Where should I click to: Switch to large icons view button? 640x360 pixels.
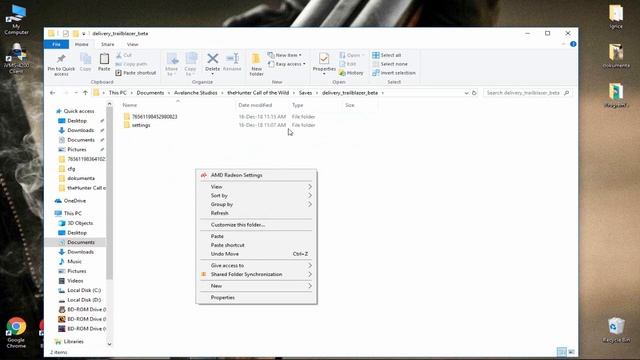click(x=571, y=352)
